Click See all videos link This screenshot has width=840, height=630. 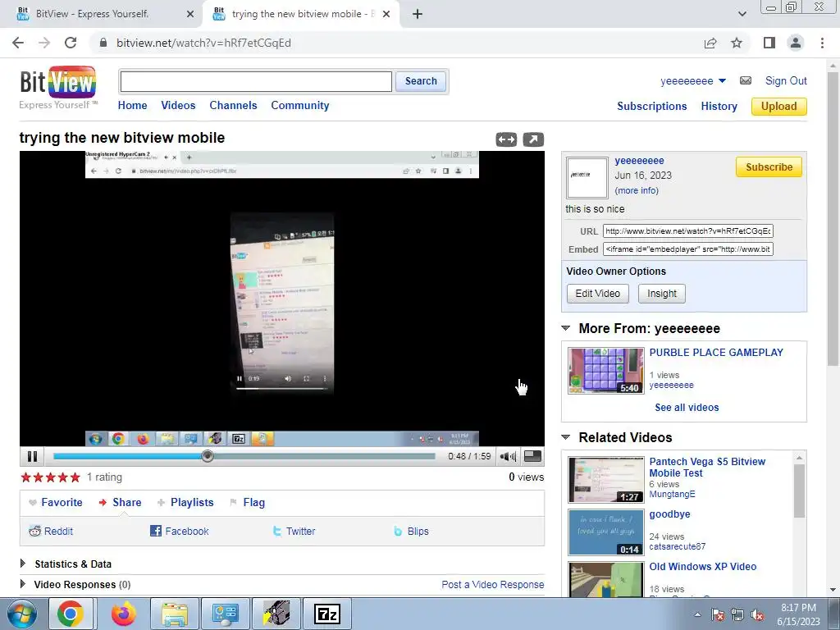click(x=687, y=408)
